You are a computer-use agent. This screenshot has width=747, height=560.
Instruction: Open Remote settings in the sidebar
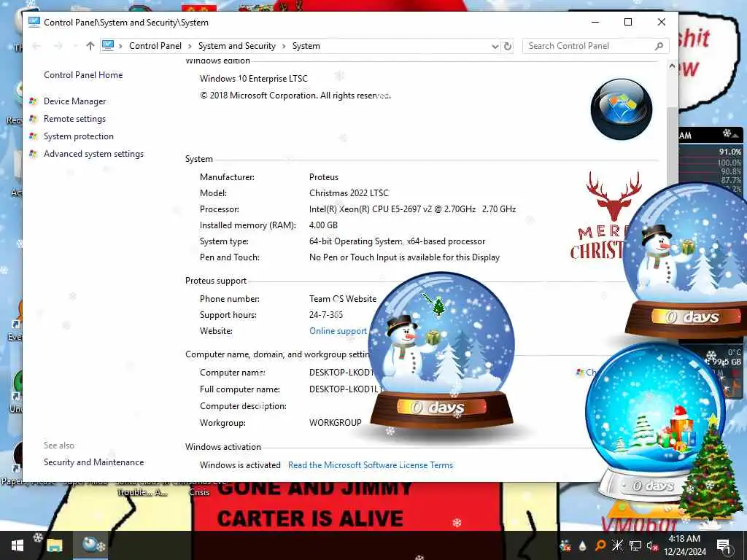click(x=75, y=119)
